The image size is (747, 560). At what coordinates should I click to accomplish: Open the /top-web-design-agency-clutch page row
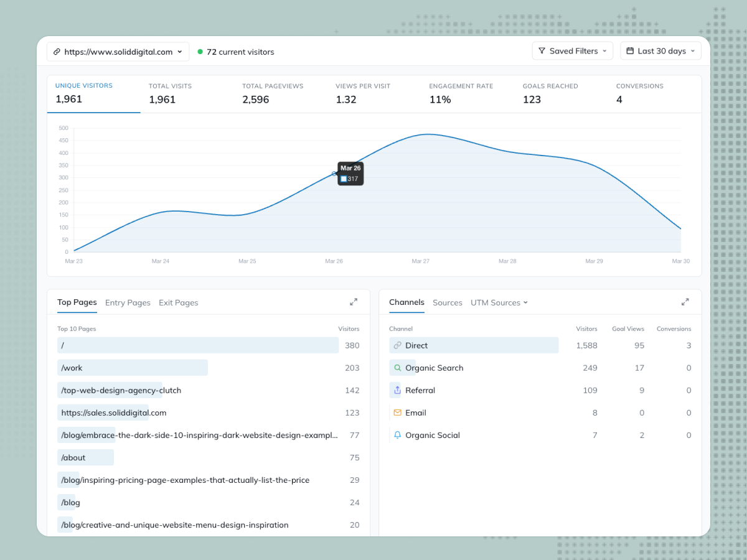click(x=209, y=390)
